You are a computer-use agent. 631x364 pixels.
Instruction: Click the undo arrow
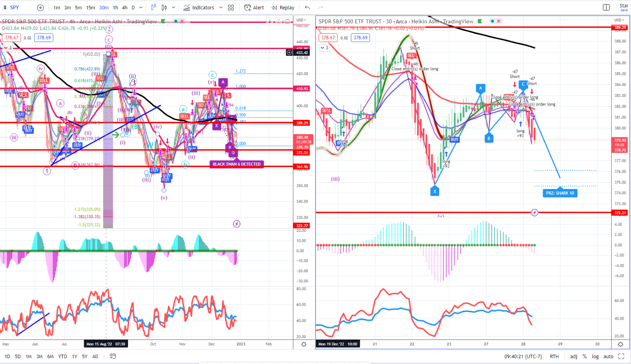307,7
